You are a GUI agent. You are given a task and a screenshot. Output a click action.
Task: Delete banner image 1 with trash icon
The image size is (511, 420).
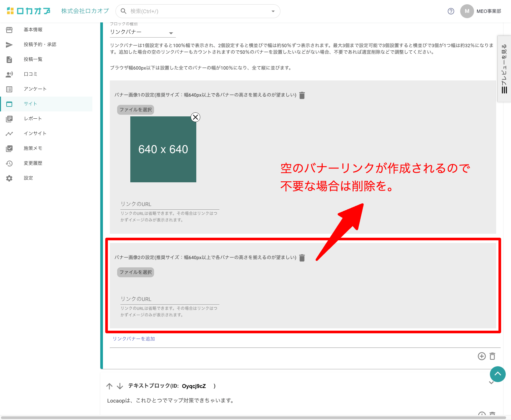(x=302, y=95)
